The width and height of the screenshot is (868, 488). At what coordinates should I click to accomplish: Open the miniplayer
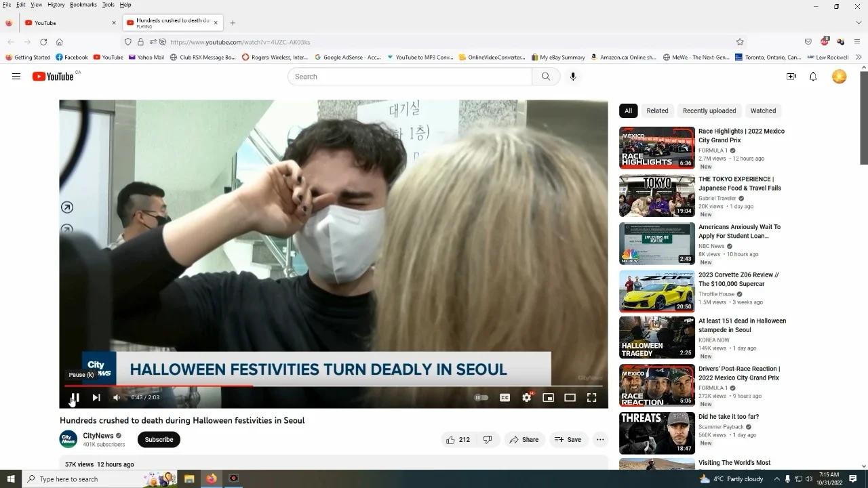(548, 398)
